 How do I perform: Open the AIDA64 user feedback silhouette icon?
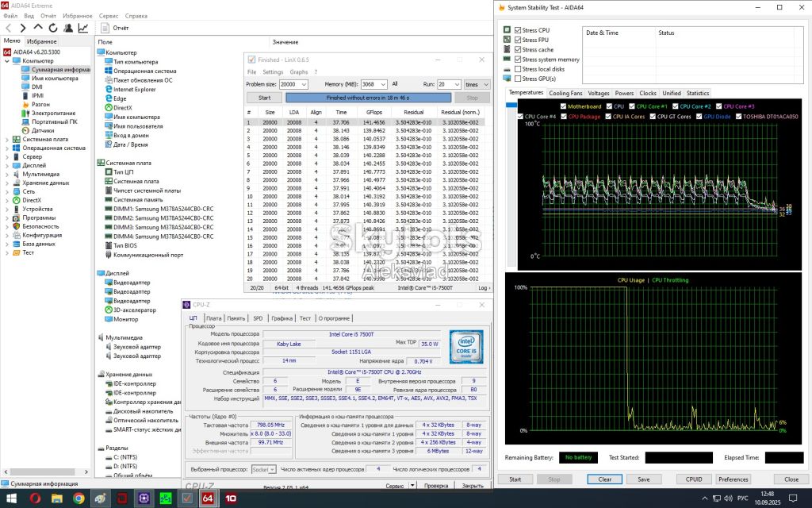[68, 28]
